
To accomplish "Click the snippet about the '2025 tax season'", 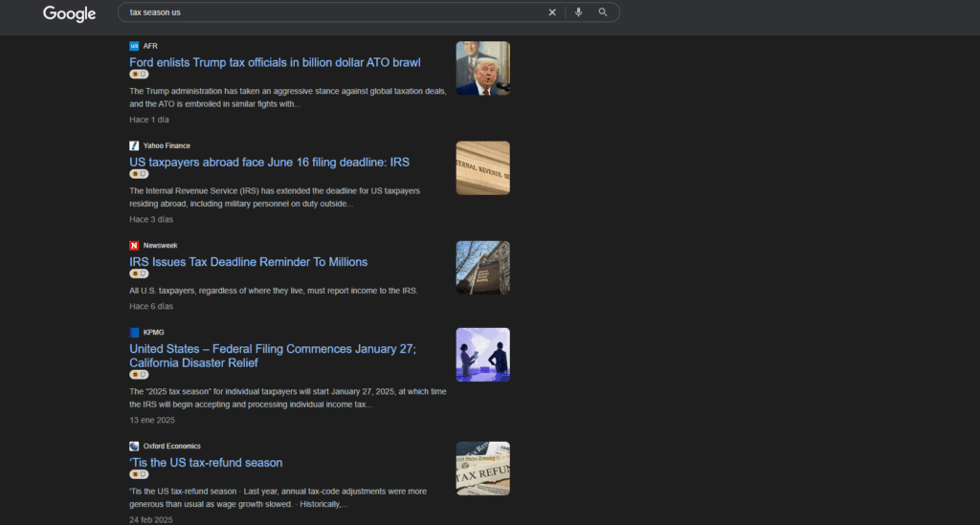I will (x=288, y=398).
